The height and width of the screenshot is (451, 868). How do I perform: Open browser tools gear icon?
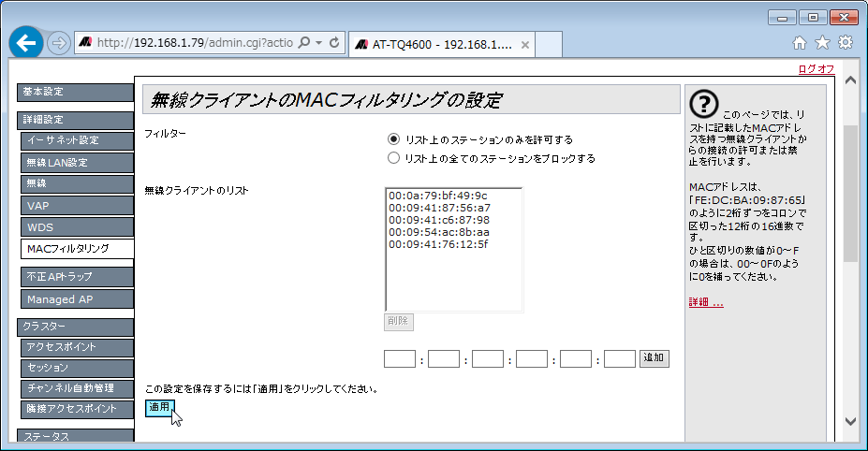(846, 43)
